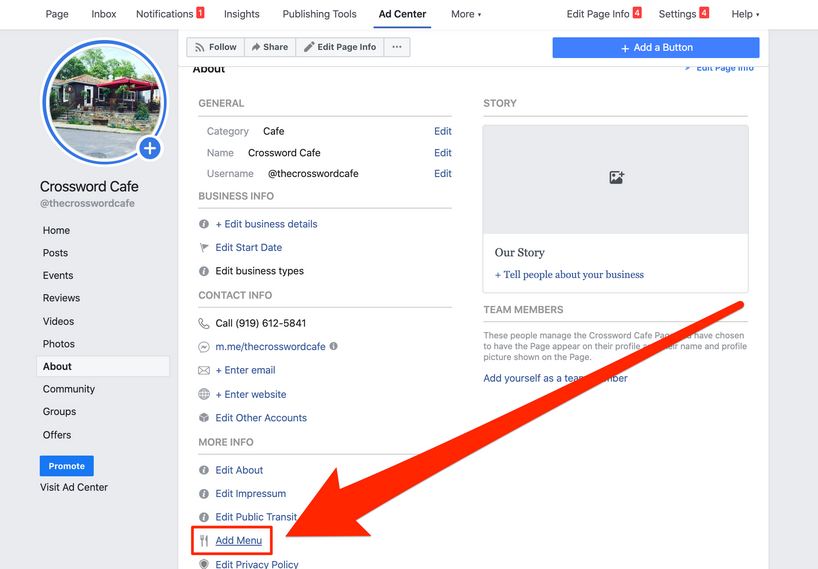Select the Ad Center tab
Screen dimensions: 818x569
pos(402,14)
